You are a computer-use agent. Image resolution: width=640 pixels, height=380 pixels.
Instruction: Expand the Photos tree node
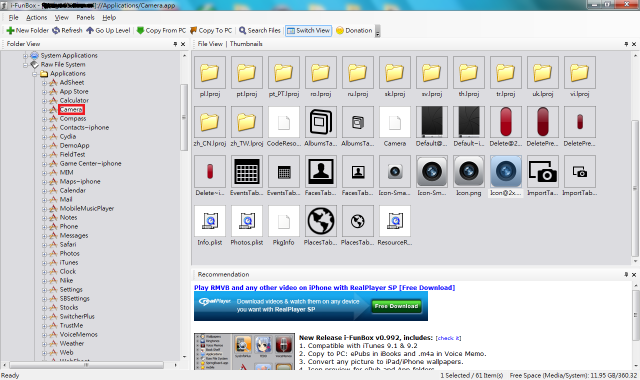coord(44,253)
